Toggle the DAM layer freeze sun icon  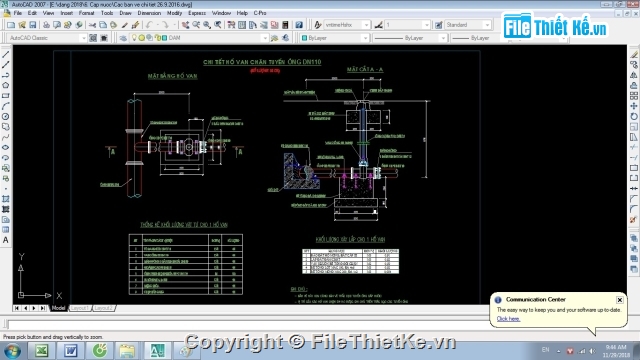coord(142,38)
